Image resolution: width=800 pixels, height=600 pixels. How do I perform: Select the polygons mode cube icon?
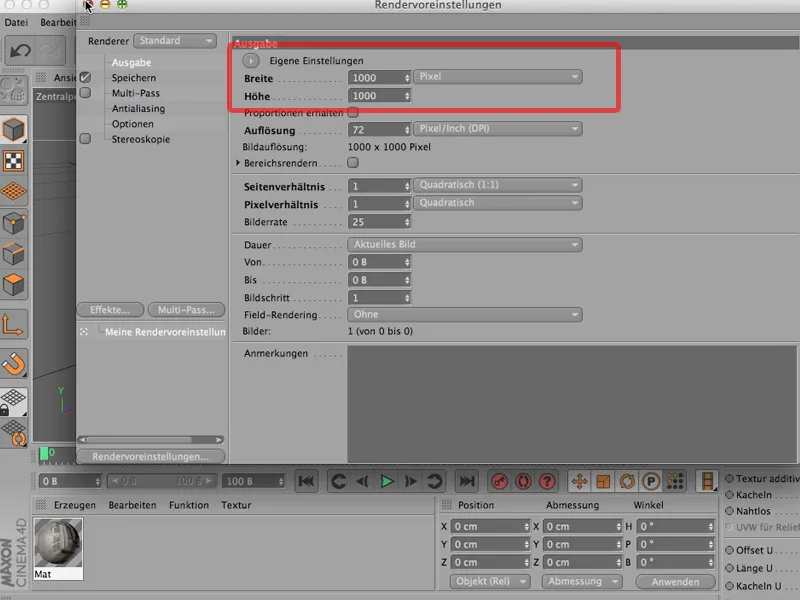click(14, 285)
